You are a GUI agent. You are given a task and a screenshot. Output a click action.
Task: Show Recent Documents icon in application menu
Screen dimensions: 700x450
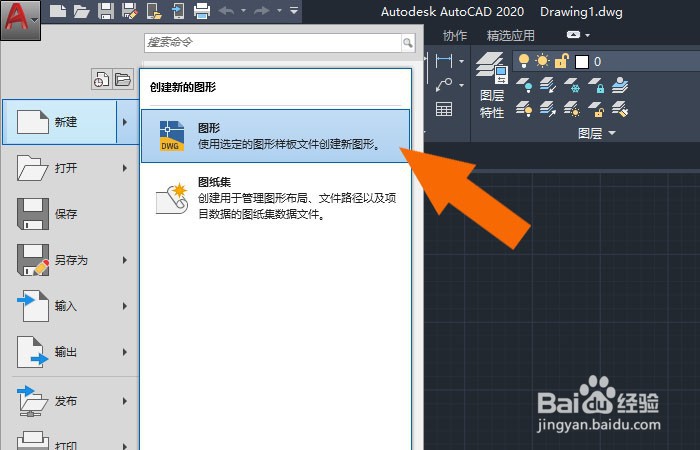102,79
